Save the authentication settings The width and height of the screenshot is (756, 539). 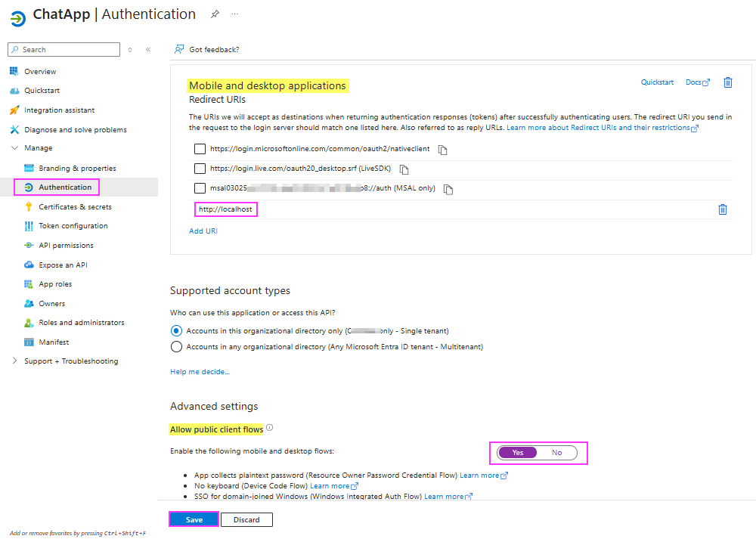tap(193, 519)
